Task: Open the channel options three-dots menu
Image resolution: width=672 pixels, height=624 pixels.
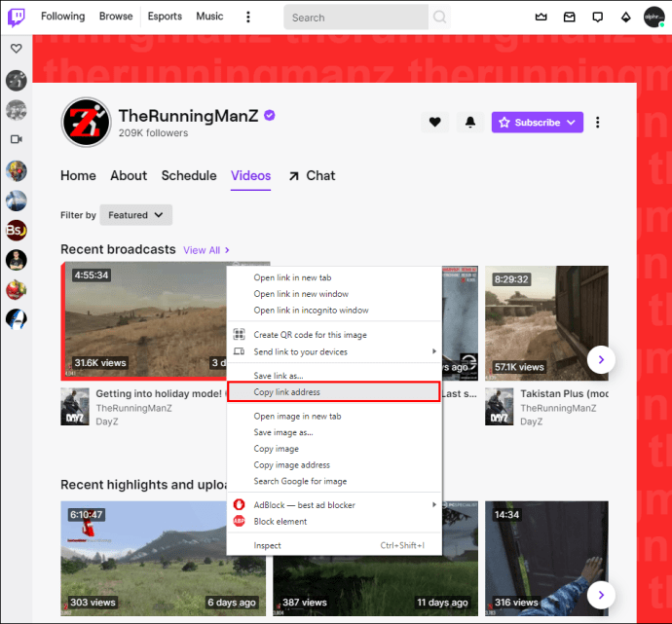Action: point(597,123)
